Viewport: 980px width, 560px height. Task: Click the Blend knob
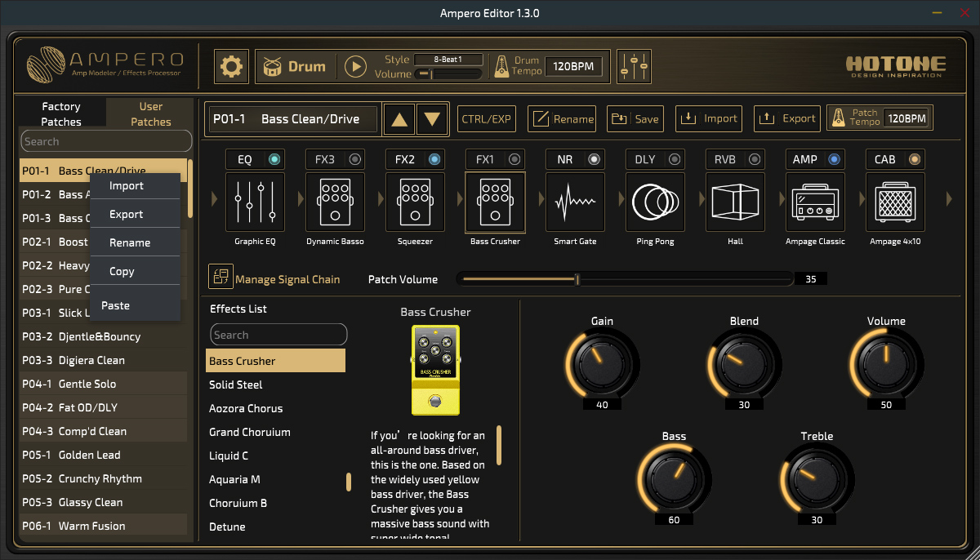744,363
